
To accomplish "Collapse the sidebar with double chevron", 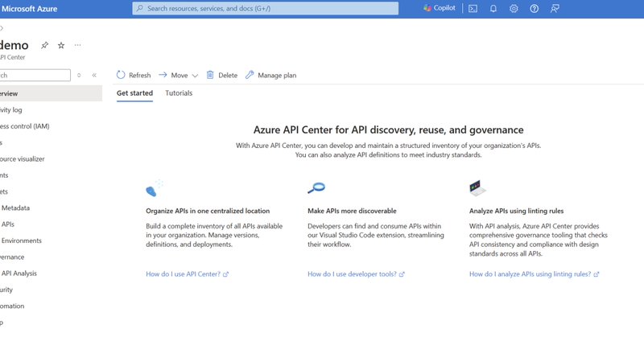I will click(94, 75).
